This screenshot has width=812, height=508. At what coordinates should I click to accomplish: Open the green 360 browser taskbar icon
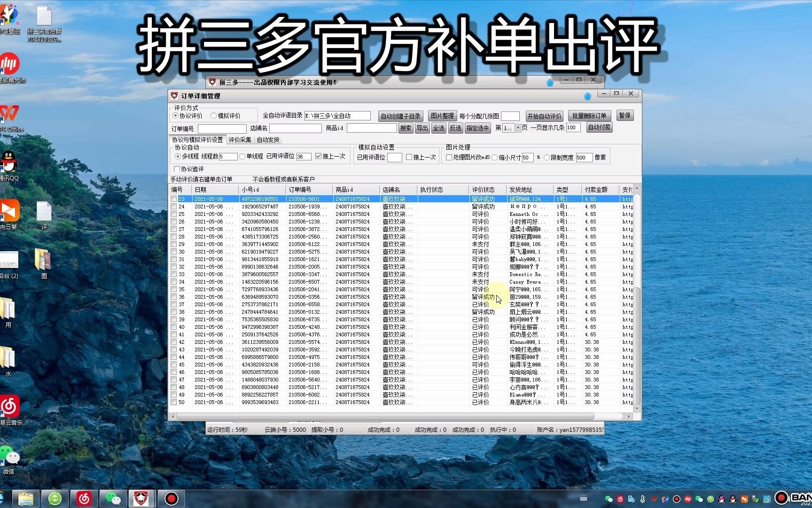[x=55, y=499]
